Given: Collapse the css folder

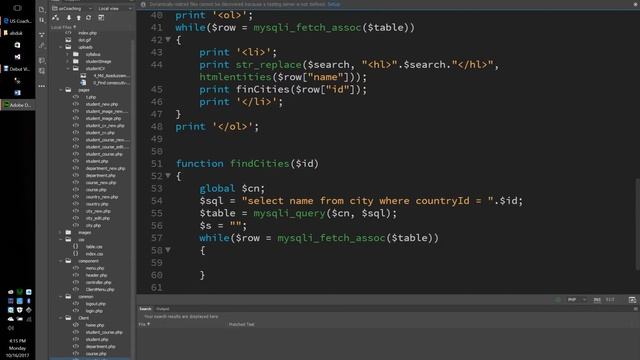Looking at the screenshot, I should point(61,240).
